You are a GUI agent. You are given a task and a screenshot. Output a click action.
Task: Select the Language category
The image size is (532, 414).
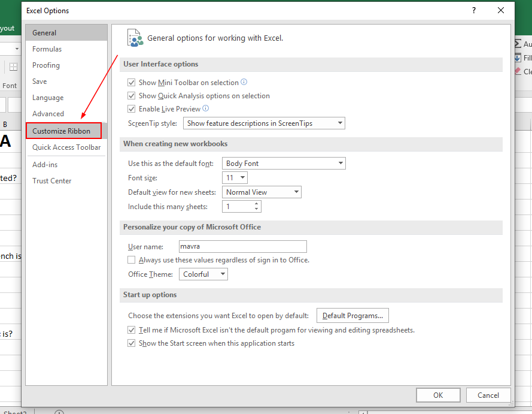pos(66,98)
